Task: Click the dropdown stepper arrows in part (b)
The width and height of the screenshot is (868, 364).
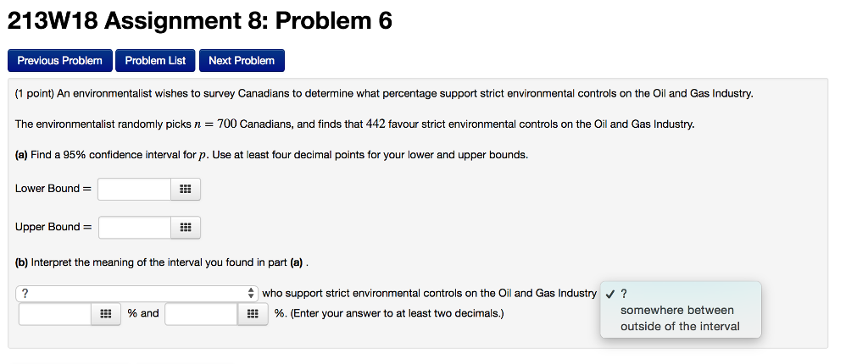Action: 251,293
